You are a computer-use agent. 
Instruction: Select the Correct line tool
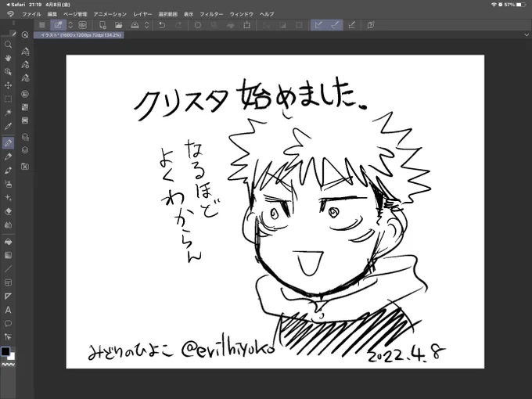coord(8,337)
